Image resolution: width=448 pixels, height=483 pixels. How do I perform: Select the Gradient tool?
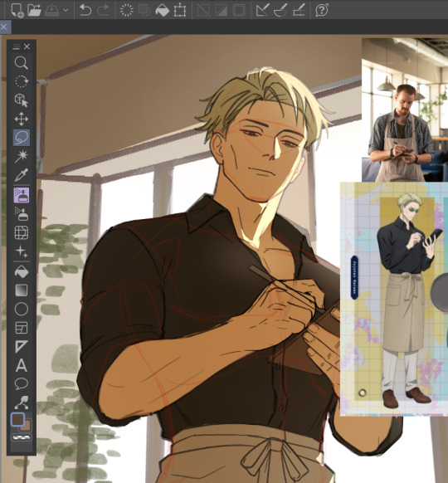[22, 290]
